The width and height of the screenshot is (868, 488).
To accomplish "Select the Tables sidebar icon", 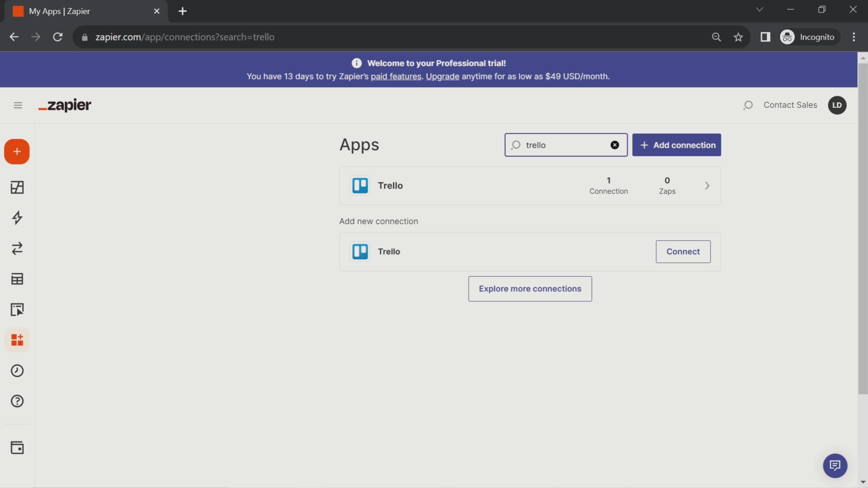I will pyautogui.click(x=17, y=279).
